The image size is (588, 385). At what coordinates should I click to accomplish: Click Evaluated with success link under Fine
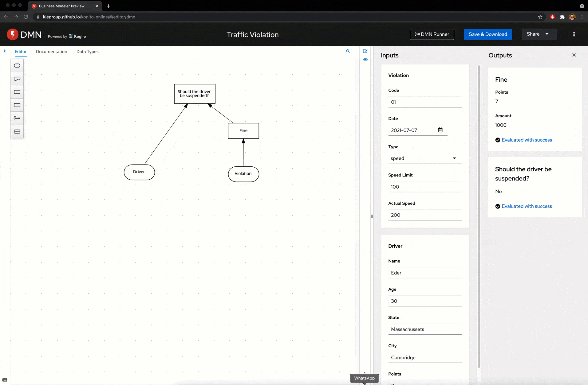(527, 140)
